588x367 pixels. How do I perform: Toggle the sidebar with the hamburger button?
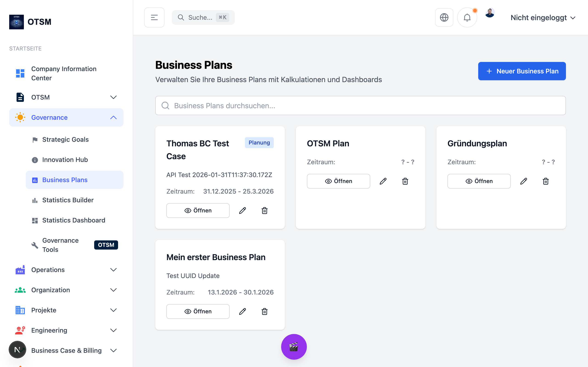(154, 17)
